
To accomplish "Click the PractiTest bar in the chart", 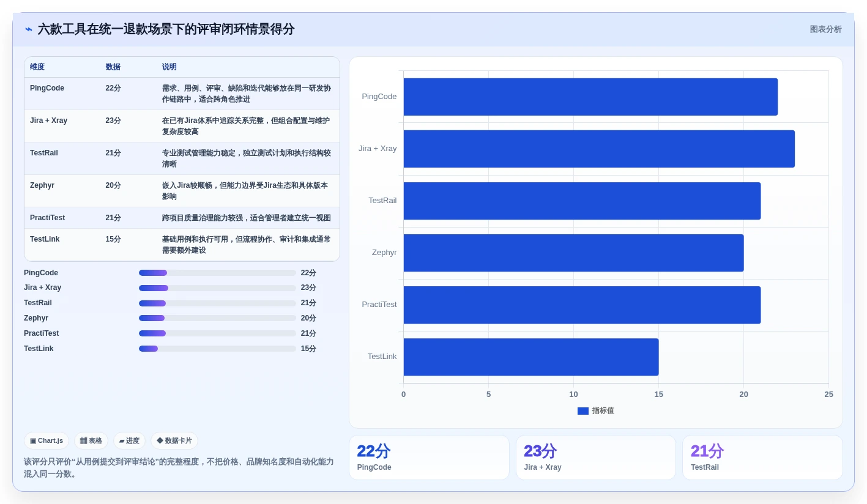I will (x=582, y=305).
